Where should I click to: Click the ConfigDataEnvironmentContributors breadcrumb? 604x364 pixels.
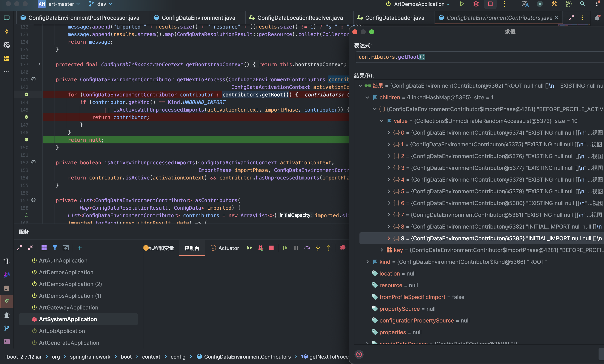coord(247,357)
